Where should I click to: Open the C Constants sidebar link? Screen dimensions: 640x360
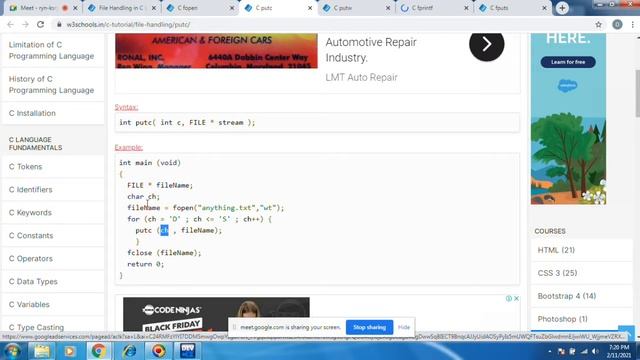[x=31, y=236]
